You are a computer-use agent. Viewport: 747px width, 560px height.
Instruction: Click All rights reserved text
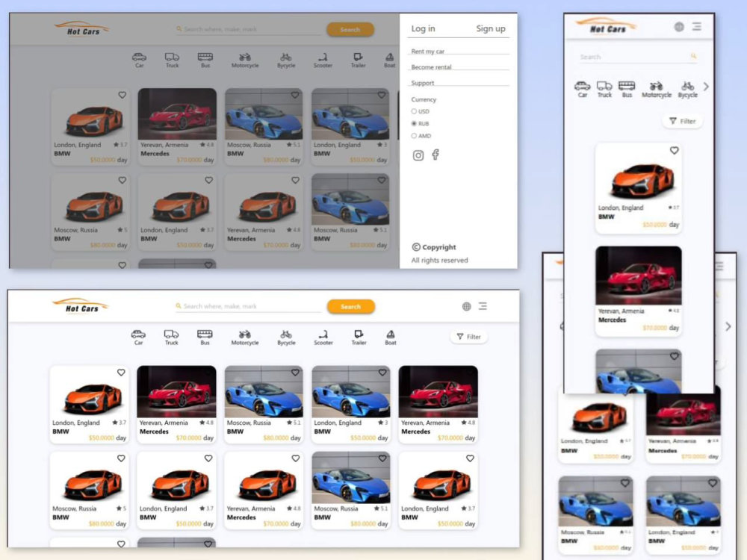[440, 260]
